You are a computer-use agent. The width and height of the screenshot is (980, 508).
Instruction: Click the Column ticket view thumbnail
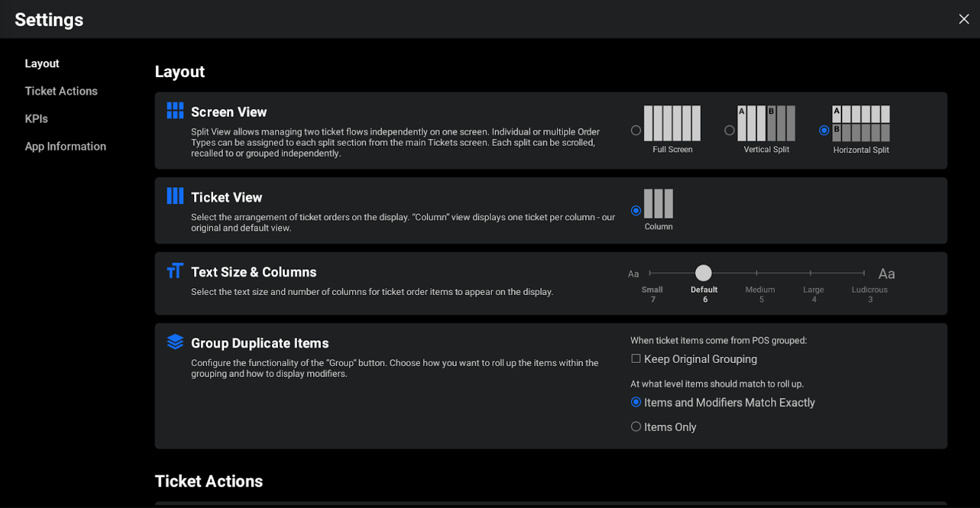(x=658, y=204)
